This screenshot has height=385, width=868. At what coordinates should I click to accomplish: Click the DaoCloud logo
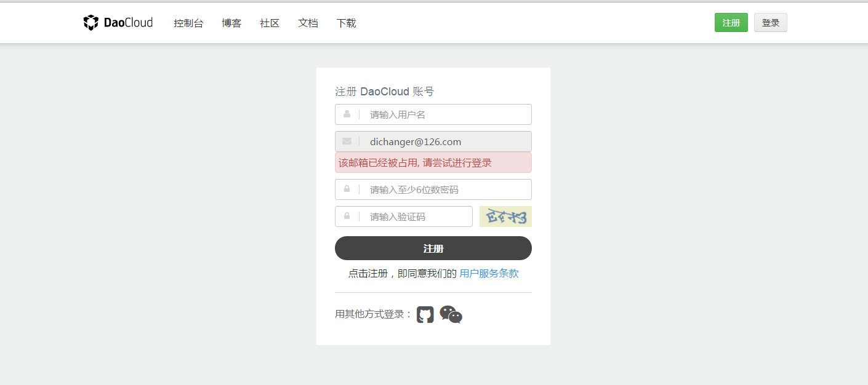pos(118,23)
